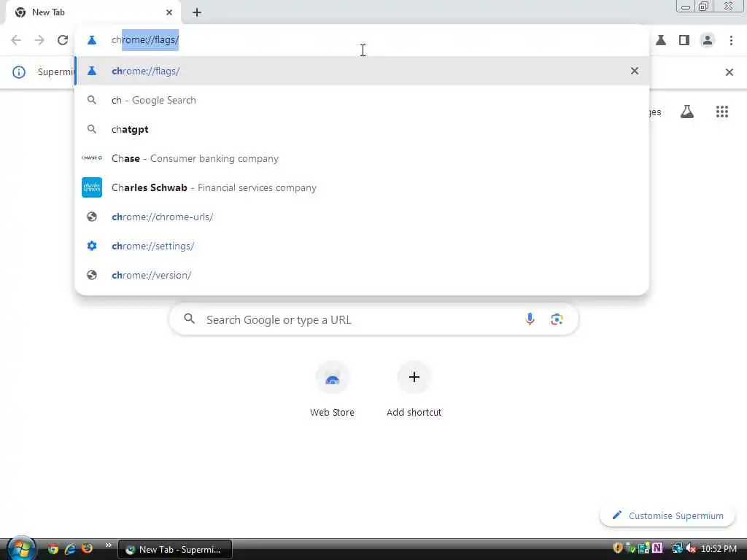Click the Search Google or type a URL box
747x560 pixels.
(373, 319)
